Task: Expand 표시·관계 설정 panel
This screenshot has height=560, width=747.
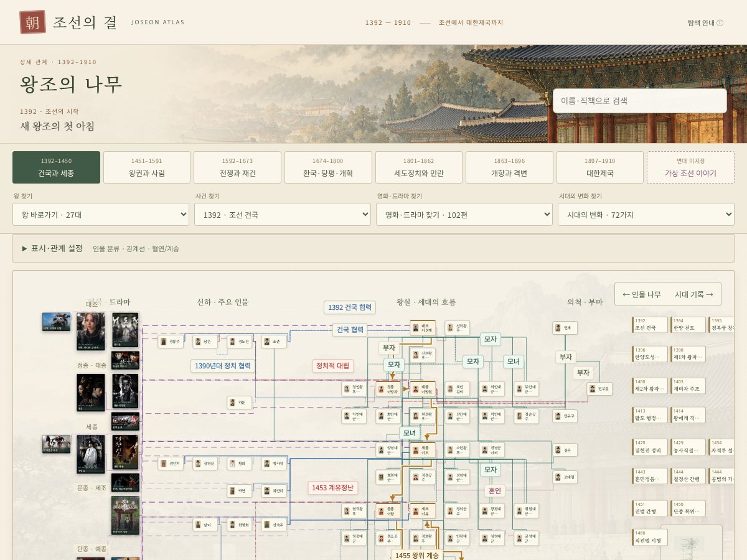Action: point(374,248)
